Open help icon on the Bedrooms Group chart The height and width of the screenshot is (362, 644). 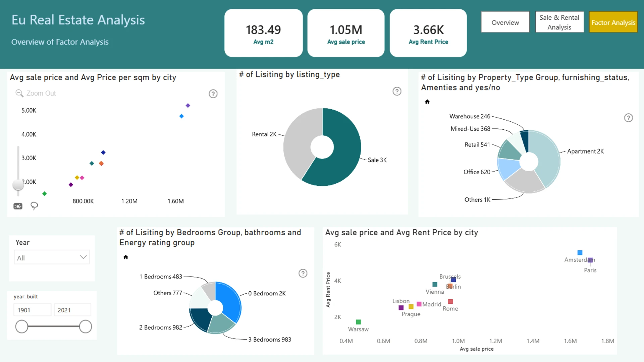coord(303,274)
